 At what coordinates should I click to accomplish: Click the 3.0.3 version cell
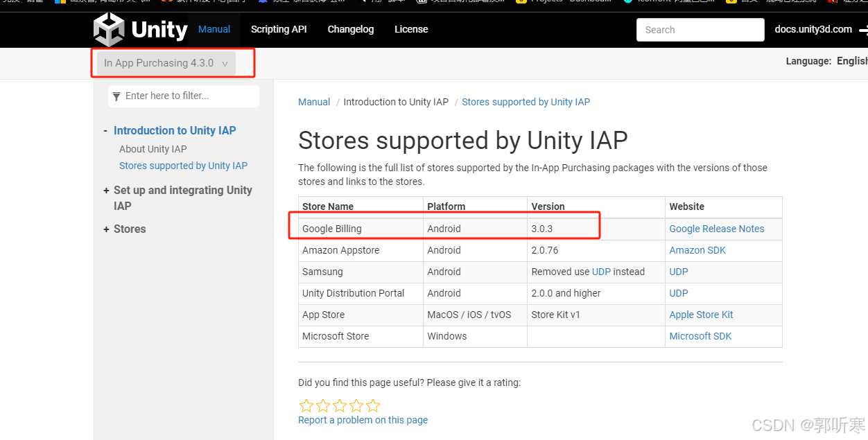click(x=596, y=229)
